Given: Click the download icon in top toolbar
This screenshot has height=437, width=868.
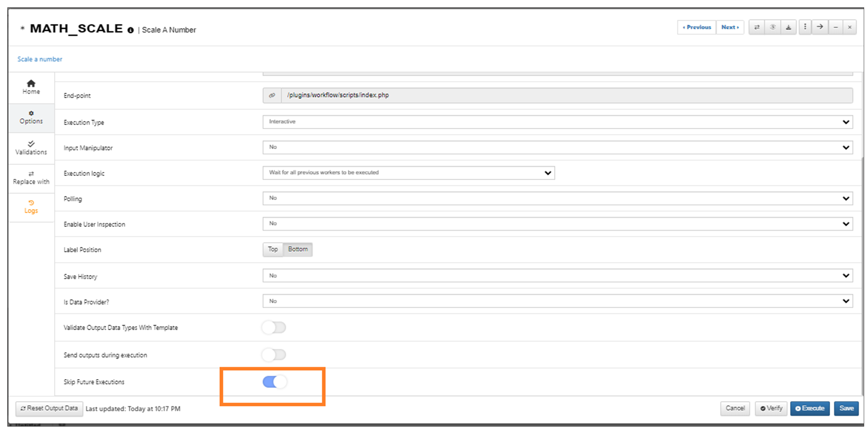Looking at the screenshot, I should tap(788, 27).
